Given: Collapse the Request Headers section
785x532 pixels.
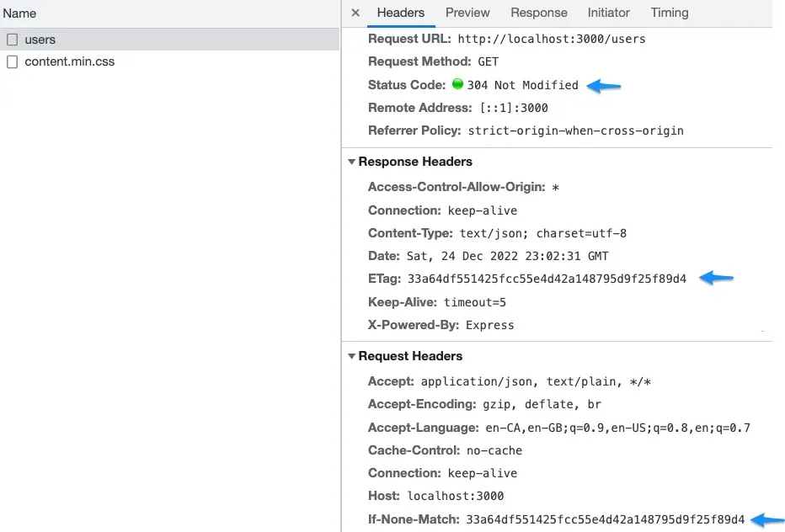Looking at the screenshot, I should click(352, 356).
